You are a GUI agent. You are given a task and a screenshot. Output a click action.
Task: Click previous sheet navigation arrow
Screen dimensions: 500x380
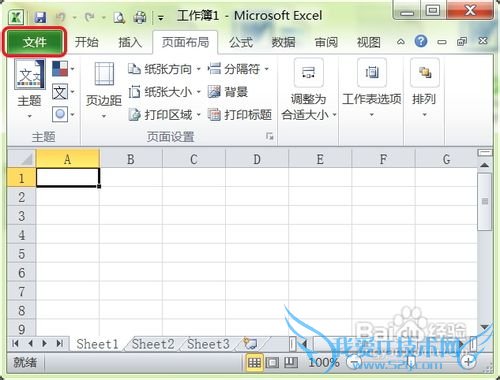pyautogui.click(x=30, y=343)
